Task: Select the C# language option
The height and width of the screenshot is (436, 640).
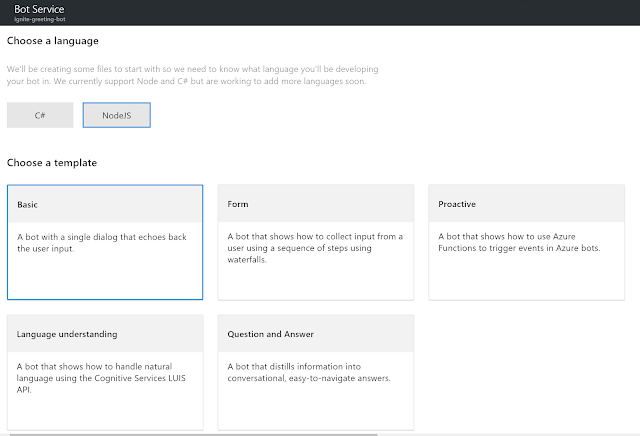Action: (40, 115)
